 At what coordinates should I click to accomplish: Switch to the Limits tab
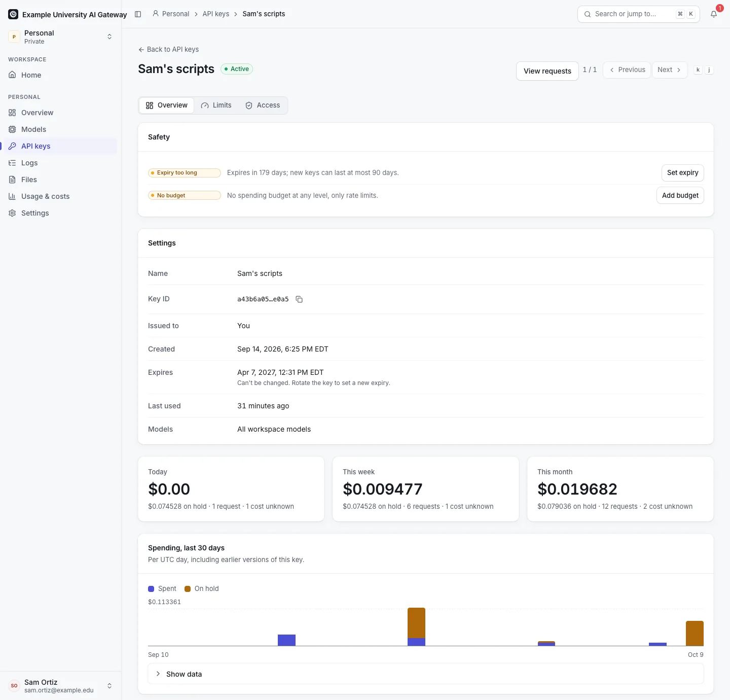tap(216, 106)
